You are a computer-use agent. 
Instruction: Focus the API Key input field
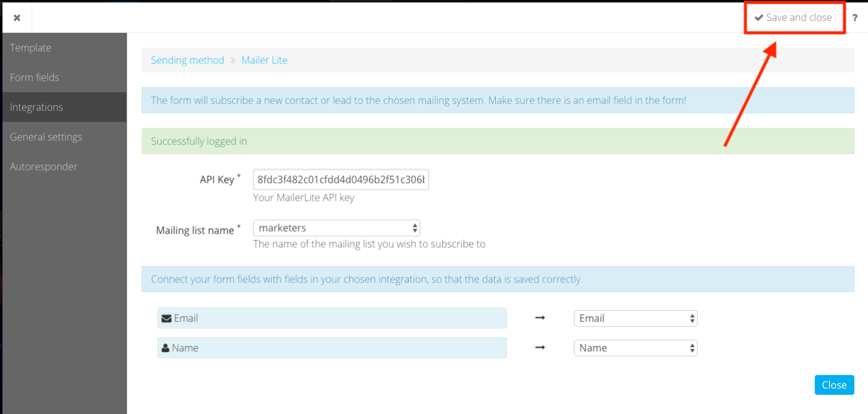[341, 180]
